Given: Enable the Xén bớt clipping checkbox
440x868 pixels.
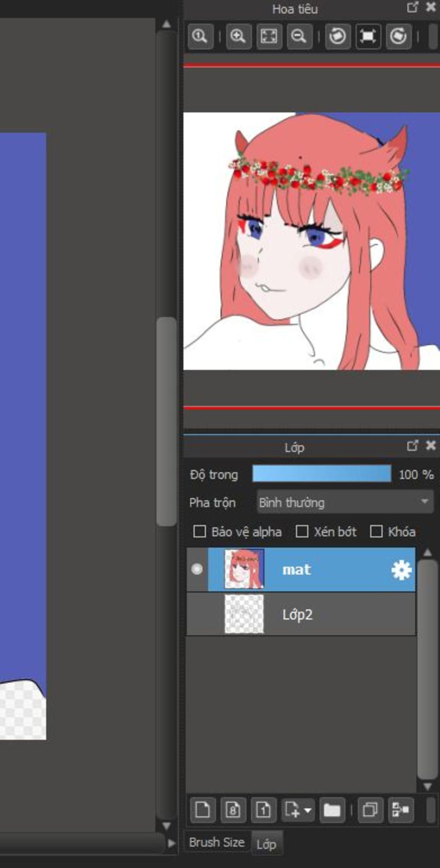Looking at the screenshot, I should [302, 531].
